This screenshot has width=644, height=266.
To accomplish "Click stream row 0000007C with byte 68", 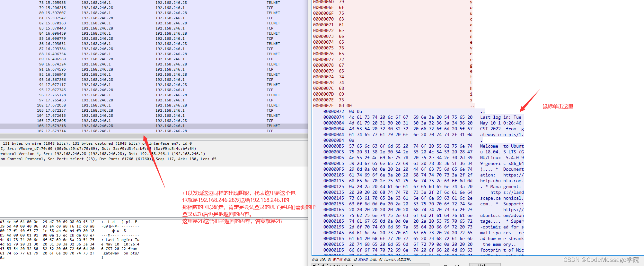I will click(393, 88).
